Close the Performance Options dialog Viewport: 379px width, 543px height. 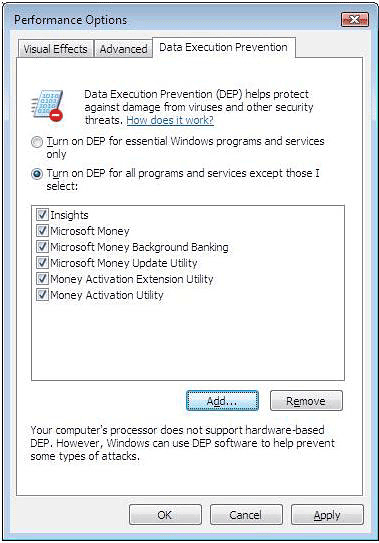tap(355, 20)
